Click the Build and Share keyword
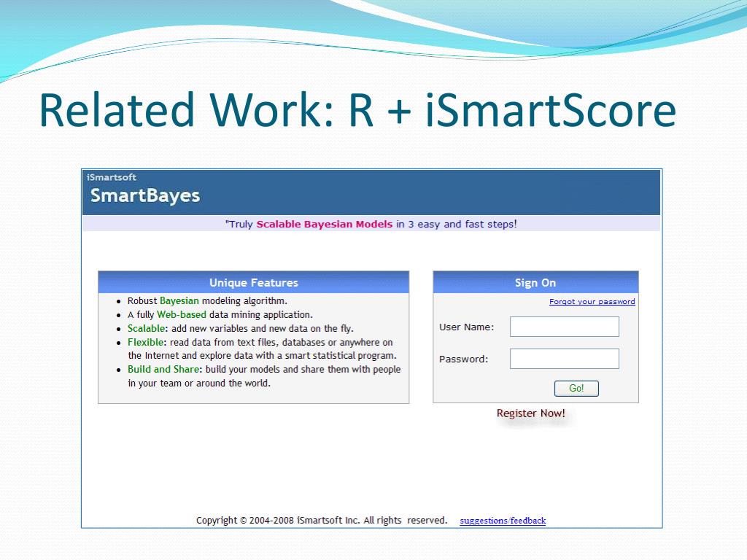747x560 pixels. pos(163,370)
